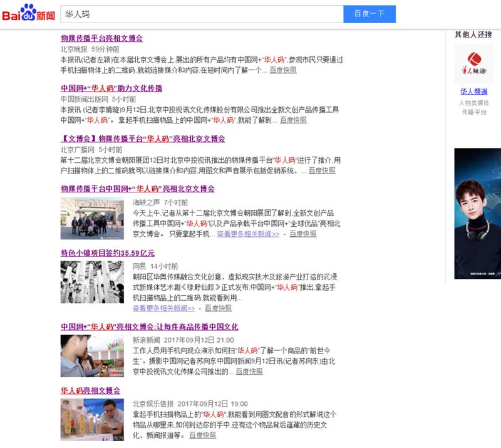Open headline 物媒传播平台中国网+"华人码"亮相北京文博会
The width and height of the screenshot is (501, 448).
click(x=137, y=189)
